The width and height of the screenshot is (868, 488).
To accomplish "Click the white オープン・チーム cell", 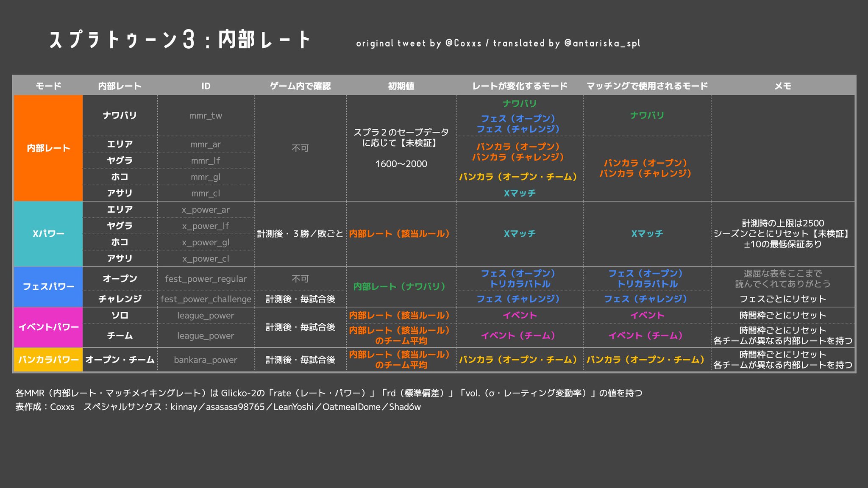I will 120,360.
